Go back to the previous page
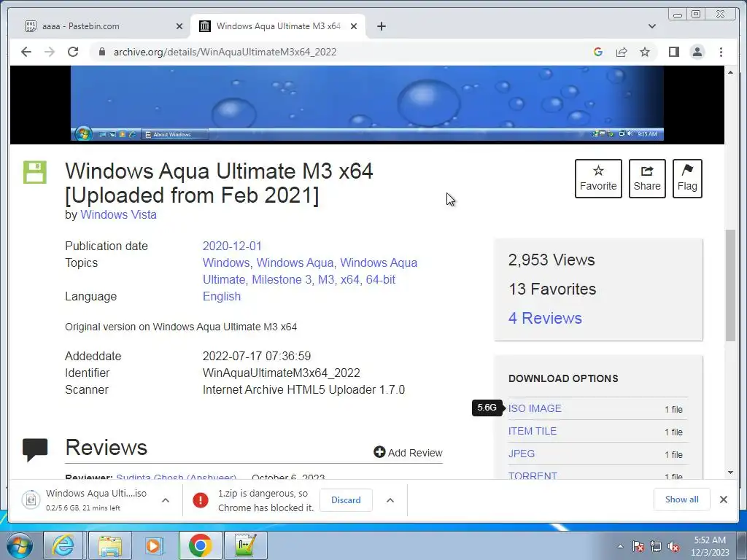The image size is (747, 560). [x=26, y=52]
